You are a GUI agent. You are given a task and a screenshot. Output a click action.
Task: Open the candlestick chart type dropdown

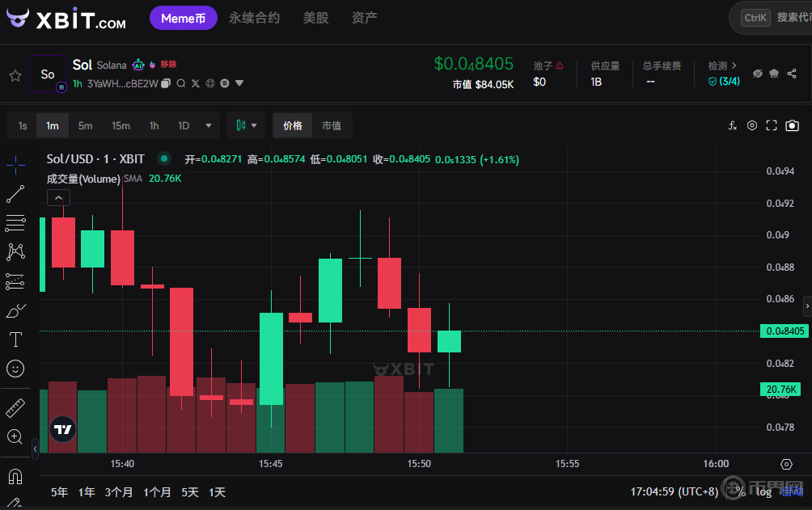click(247, 125)
